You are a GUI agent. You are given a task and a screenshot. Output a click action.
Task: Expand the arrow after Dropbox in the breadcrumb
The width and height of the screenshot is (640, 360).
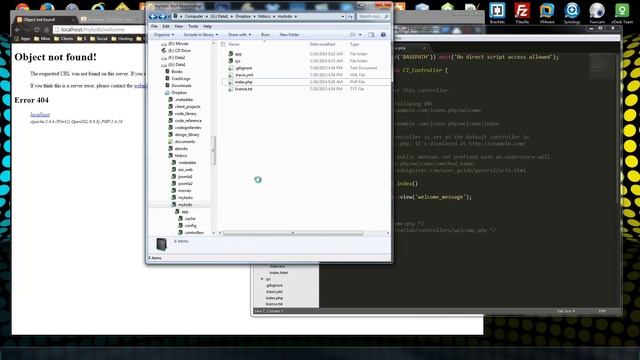click(x=254, y=16)
